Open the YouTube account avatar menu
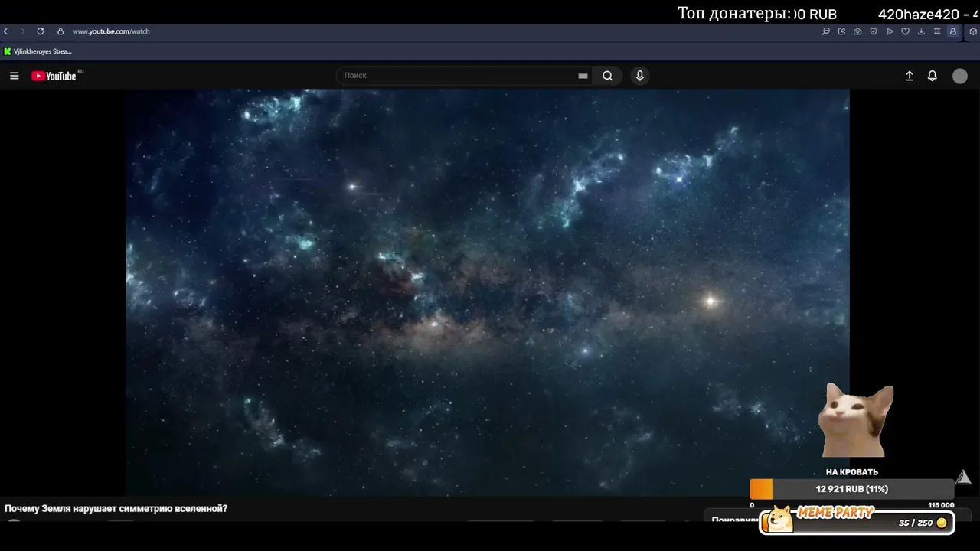 pyautogui.click(x=960, y=76)
